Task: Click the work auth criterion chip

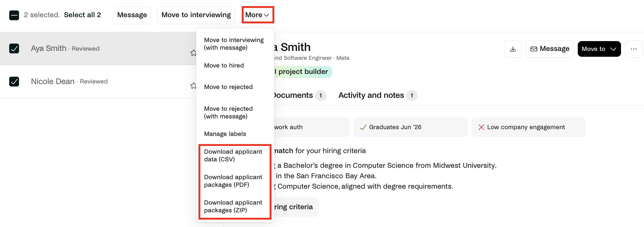Action: pos(312,127)
